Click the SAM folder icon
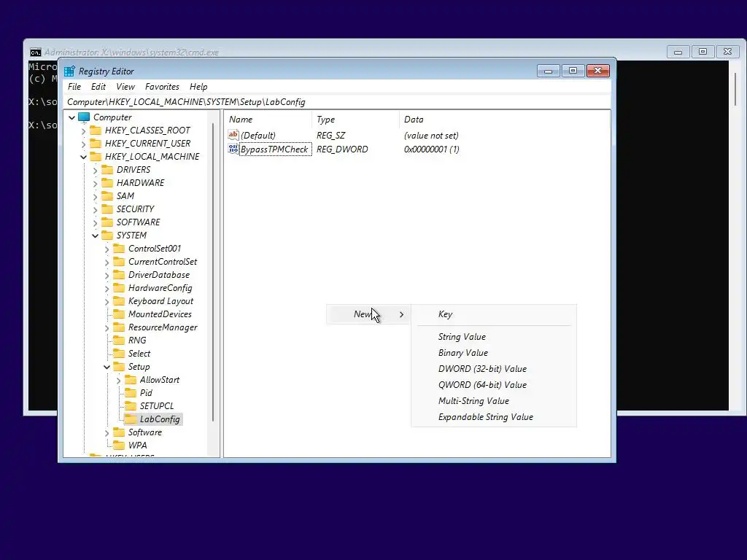This screenshot has height=560, width=747. pyautogui.click(x=108, y=195)
